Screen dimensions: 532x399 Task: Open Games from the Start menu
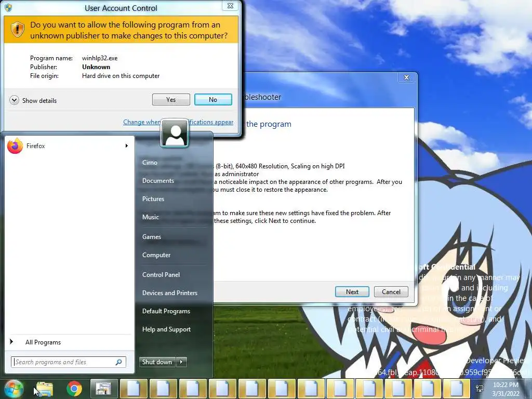[151, 237]
